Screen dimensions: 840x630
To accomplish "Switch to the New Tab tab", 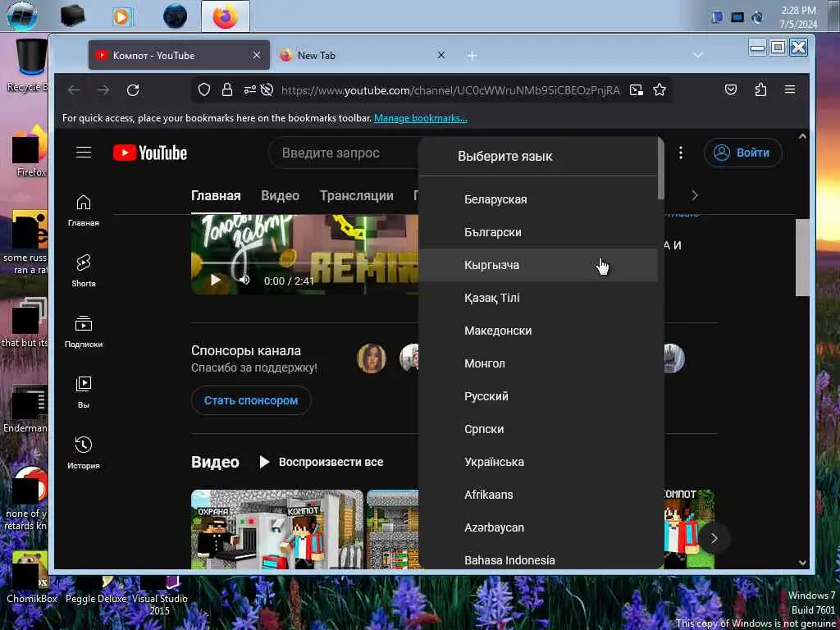I will [x=363, y=55].
